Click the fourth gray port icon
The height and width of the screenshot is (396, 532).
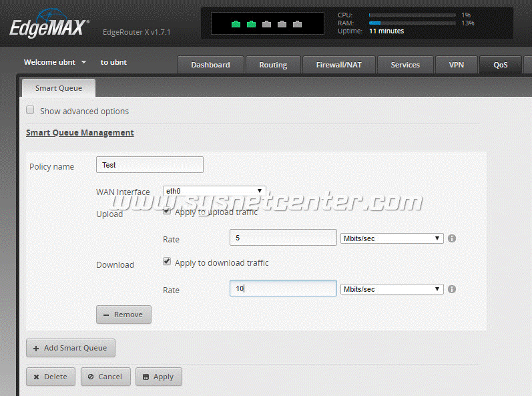282,24
